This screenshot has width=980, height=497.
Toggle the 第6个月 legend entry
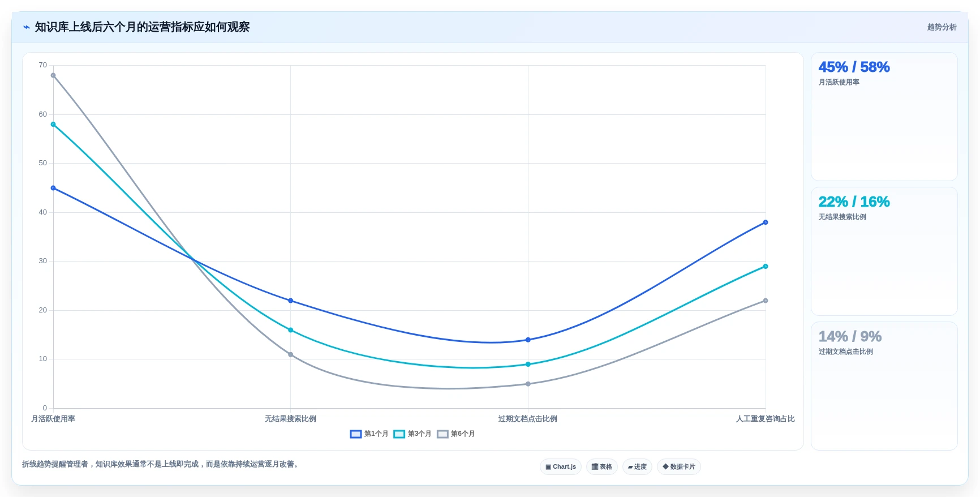click(456, 434)
